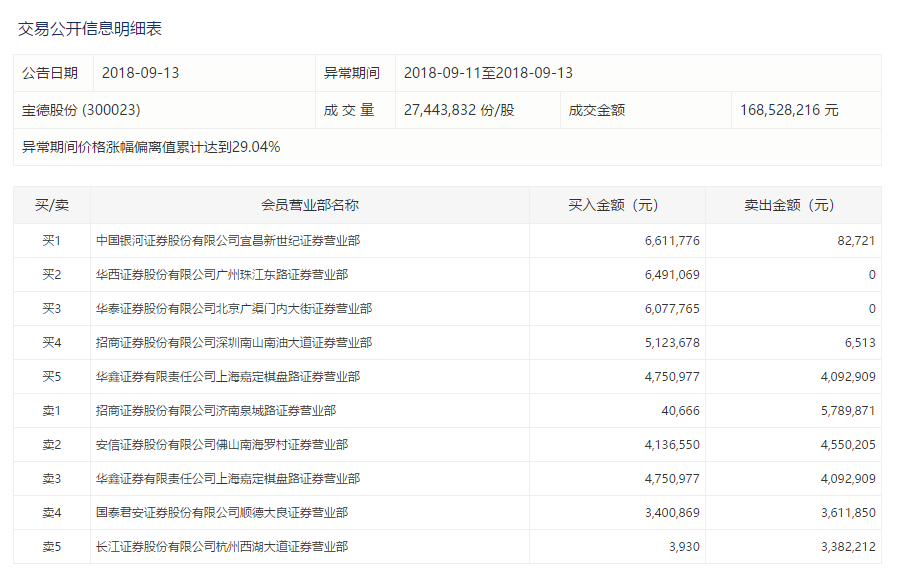Select 华泰证券北京广渠门内大街证券营业部 row name
Screen dimensions: 898x577
point(234,309)
